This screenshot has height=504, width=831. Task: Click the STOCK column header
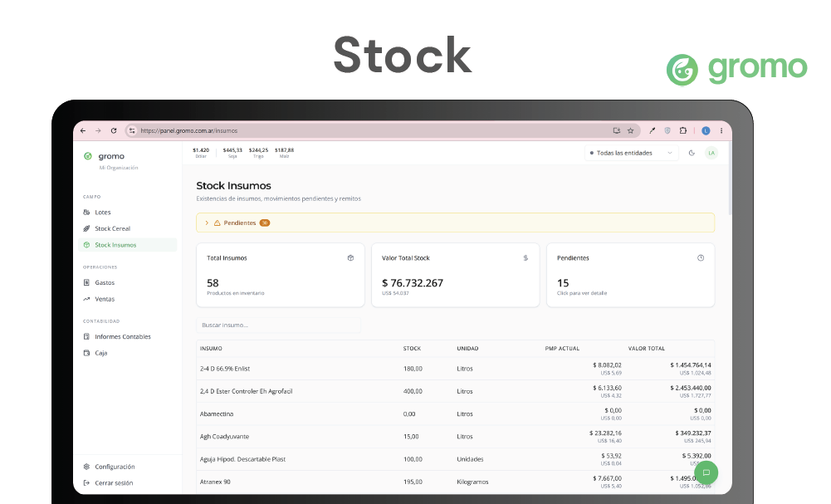pyautogui.click(x=412, y=348)
